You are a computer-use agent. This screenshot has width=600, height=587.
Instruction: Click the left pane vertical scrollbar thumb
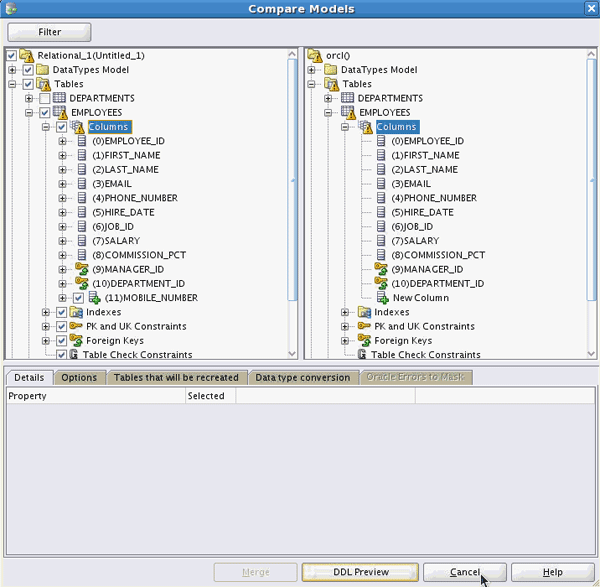coord(292,180)
